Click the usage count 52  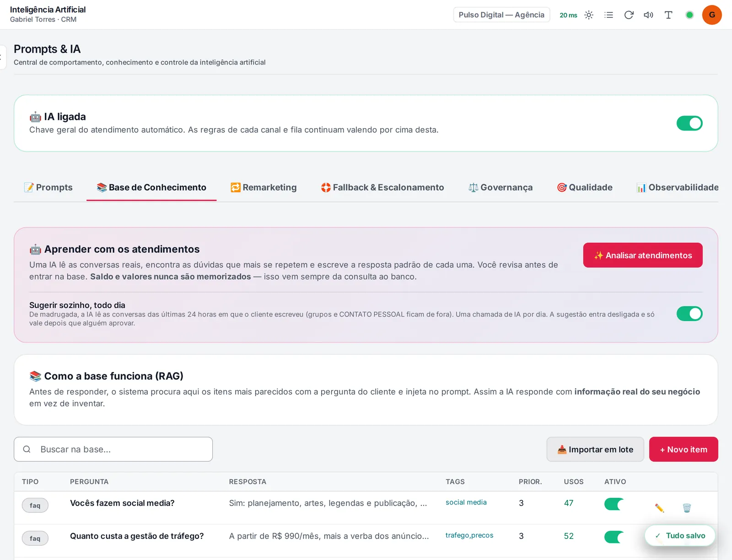point(569,536)
